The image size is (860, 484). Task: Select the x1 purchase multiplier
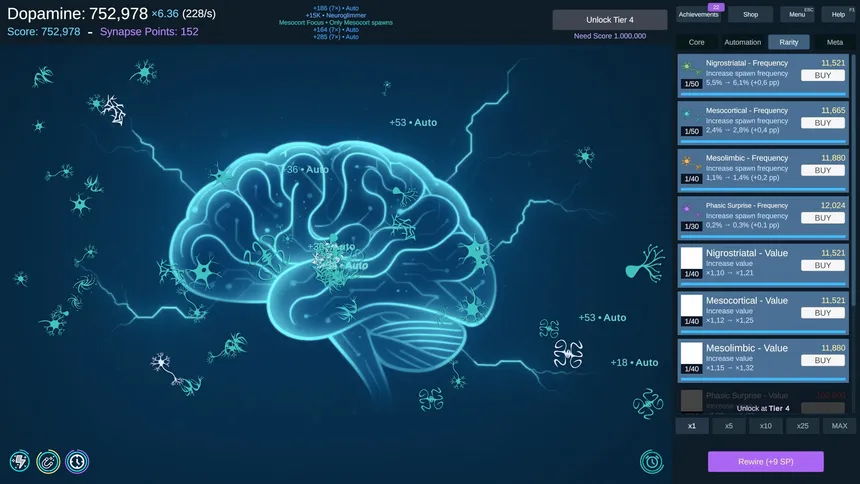(691, 426)
